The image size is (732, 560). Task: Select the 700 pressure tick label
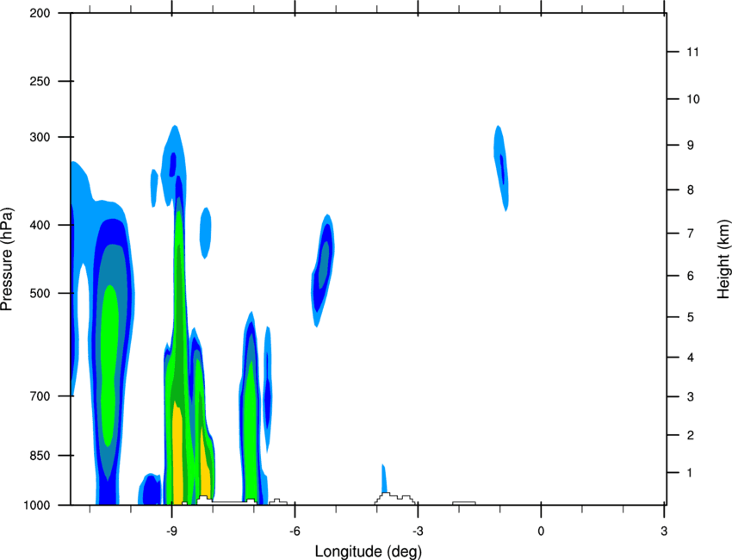coord(40,396)
